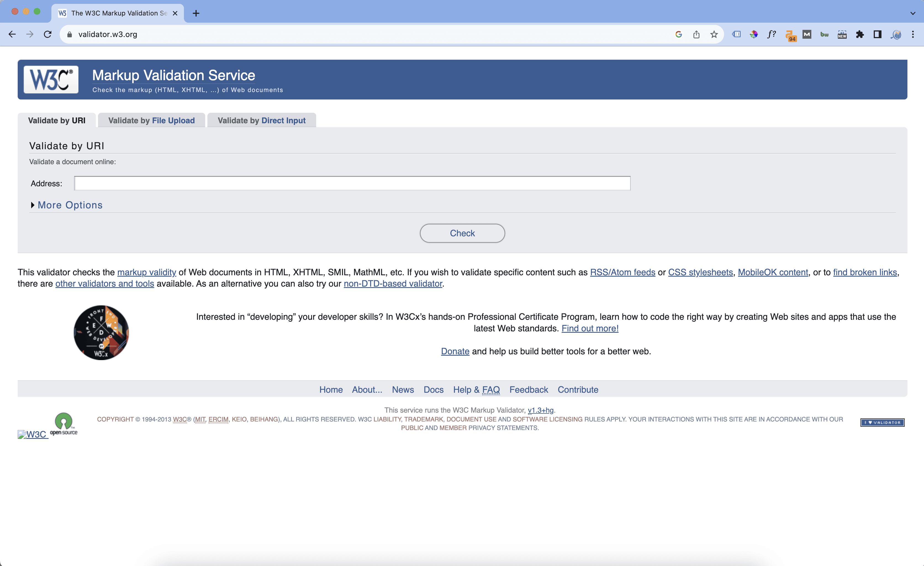This screenshot has width=924, height=566.
Task: Click the blue analytics profile extension
Action: pyautogui.click(x=896, y=35)
